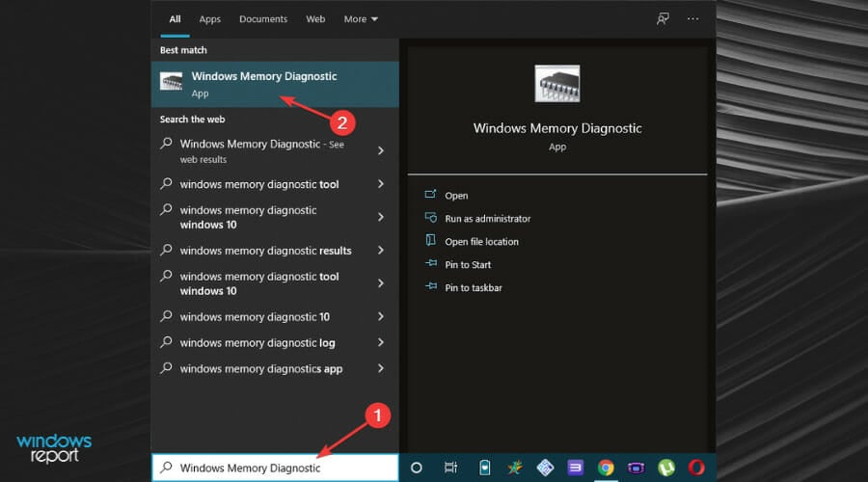Select 'windows memory diagnostic log' suggestion

(275, 342)
